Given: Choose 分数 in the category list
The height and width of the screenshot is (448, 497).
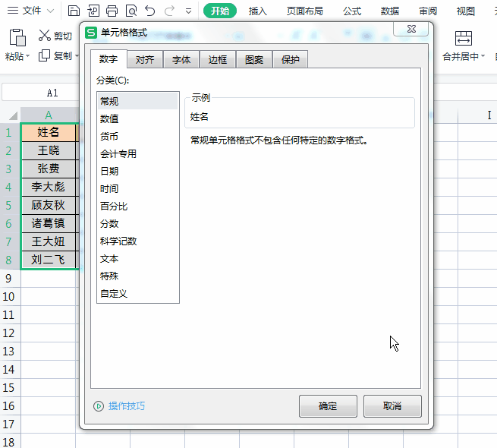Looking at the screenshot, I should (137, 224).
